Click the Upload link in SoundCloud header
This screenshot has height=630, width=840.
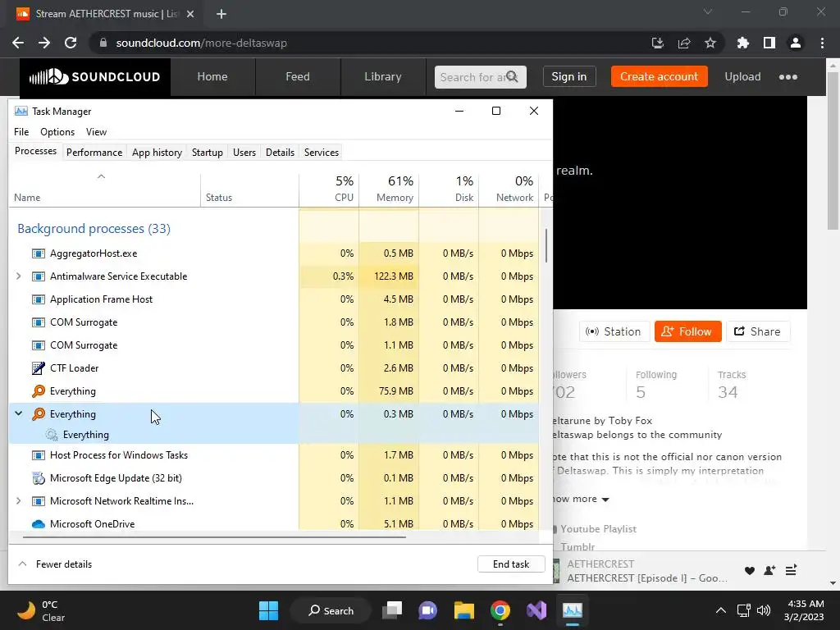click(742, 76)
